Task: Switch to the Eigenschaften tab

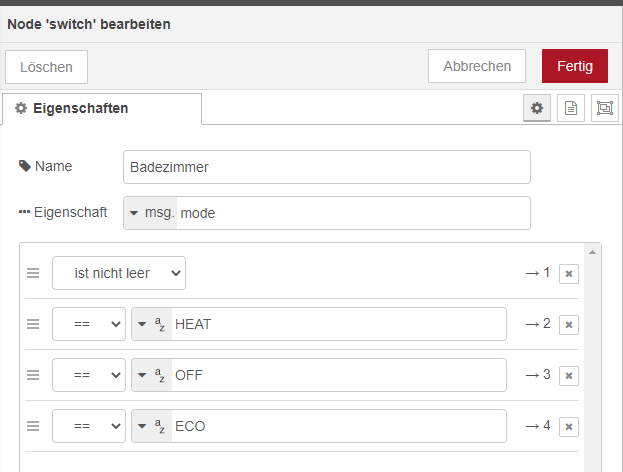Action: pyautogui.click(x=102, y=108)
